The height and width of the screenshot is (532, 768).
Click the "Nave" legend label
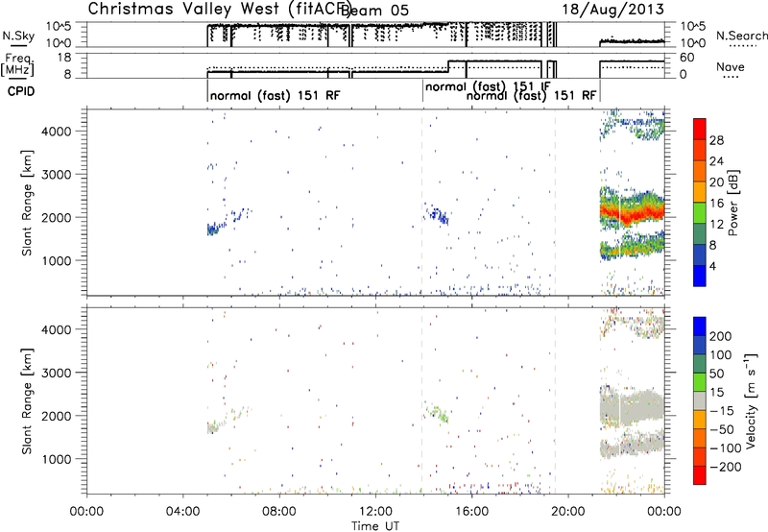pyautogui.click(x=731, y=66)
